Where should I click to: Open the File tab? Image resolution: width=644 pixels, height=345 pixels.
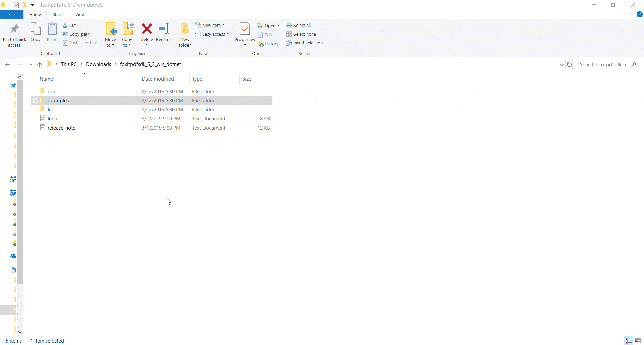(x=12, y=14)
